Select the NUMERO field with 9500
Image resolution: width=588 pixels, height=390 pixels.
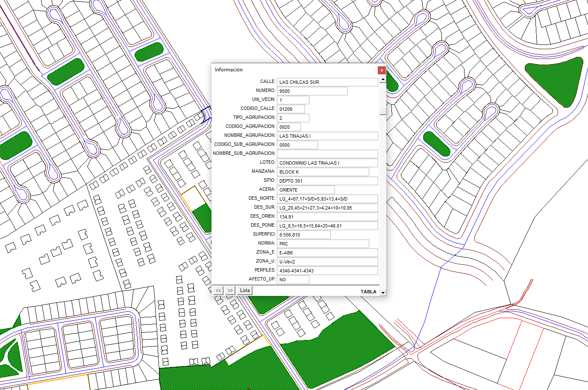click(312, 91)
